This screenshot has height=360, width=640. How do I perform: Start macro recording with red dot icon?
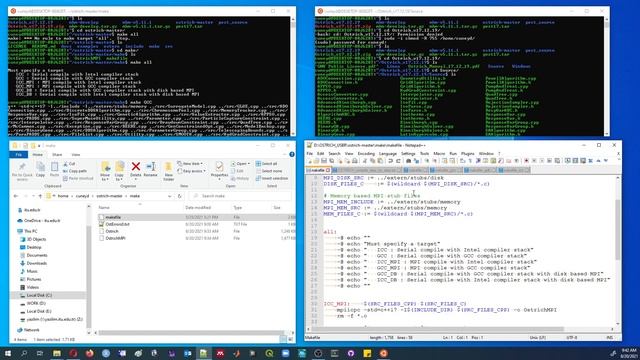pos(527,161)
